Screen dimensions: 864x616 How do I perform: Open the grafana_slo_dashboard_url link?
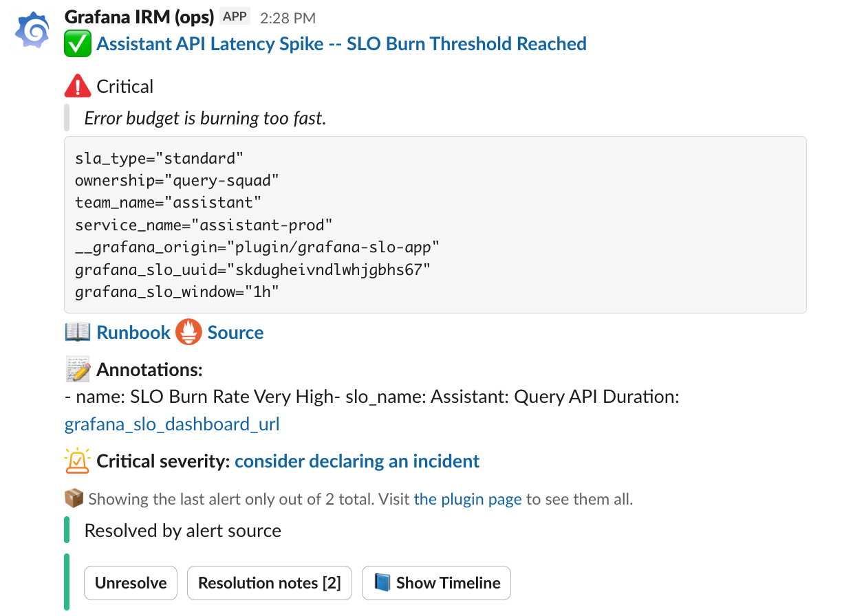[x=171, y=424]
